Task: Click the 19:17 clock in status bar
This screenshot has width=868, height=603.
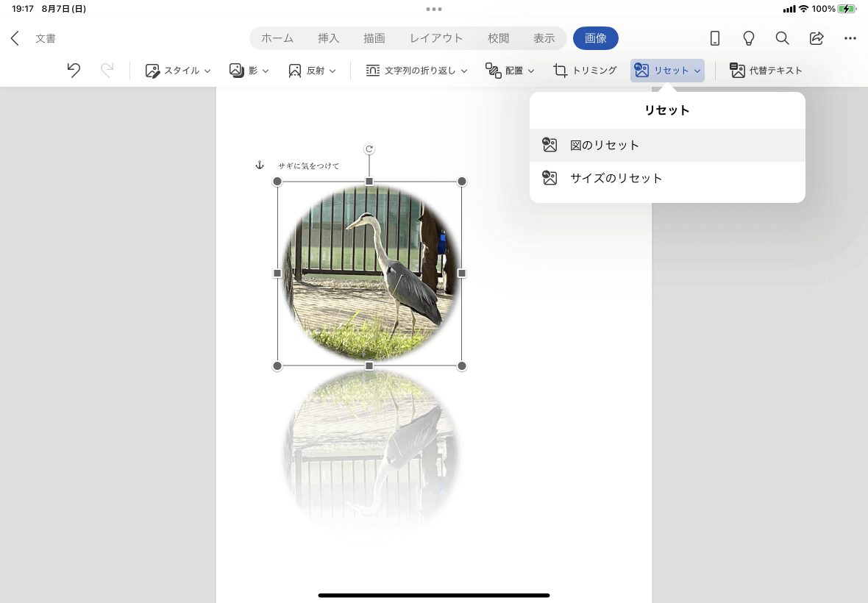Action: pos(23,9)
